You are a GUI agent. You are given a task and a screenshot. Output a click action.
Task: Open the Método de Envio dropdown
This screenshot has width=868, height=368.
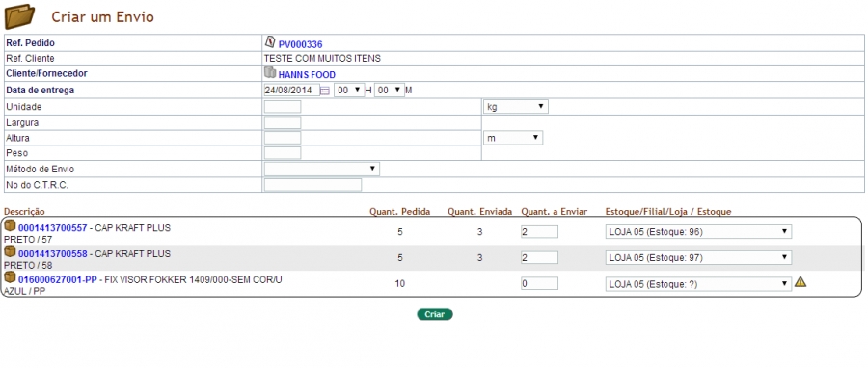tap(322, 169)
